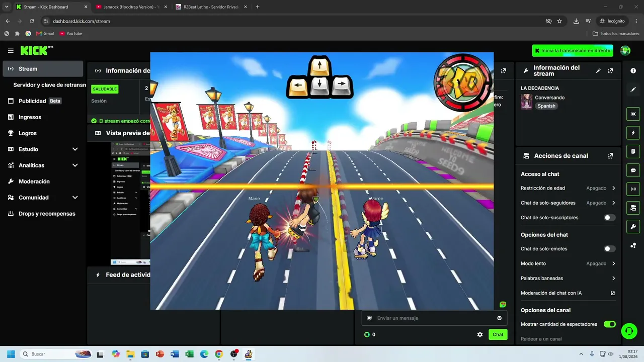
Task: Click the broadcast signal icon in right rail
Action: (633, 189)
